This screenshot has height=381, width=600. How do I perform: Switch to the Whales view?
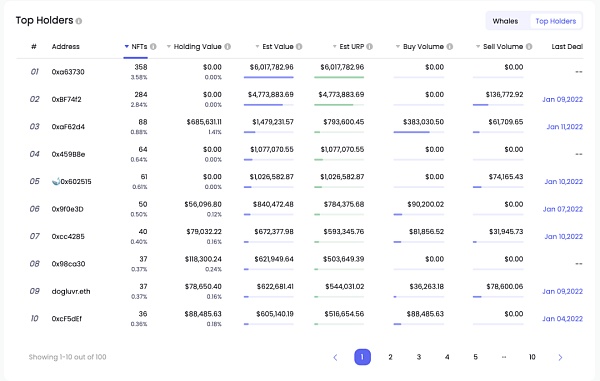click(505, 21)
